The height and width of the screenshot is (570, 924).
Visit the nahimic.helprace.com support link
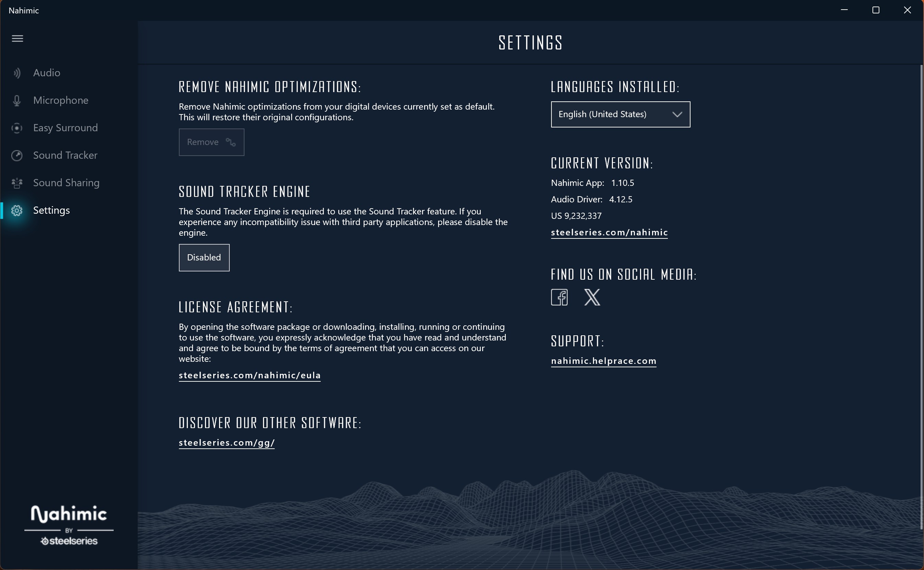point(603,361)
